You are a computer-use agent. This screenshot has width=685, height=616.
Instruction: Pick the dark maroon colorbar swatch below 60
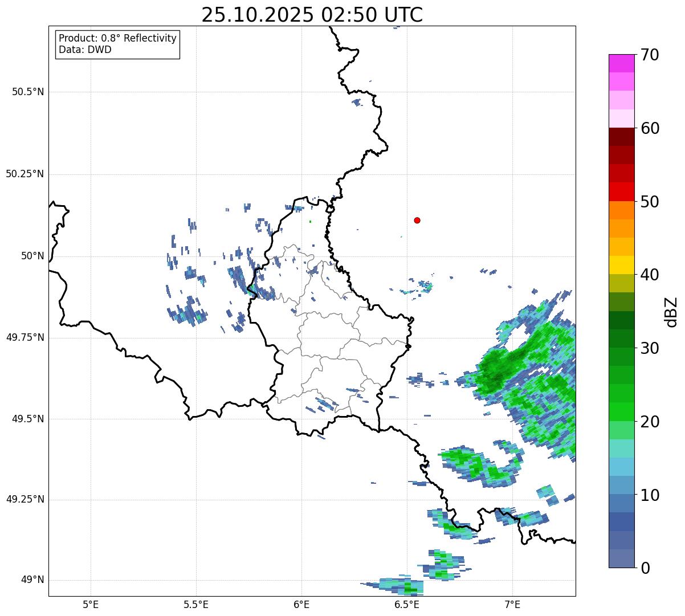(621, 137)
